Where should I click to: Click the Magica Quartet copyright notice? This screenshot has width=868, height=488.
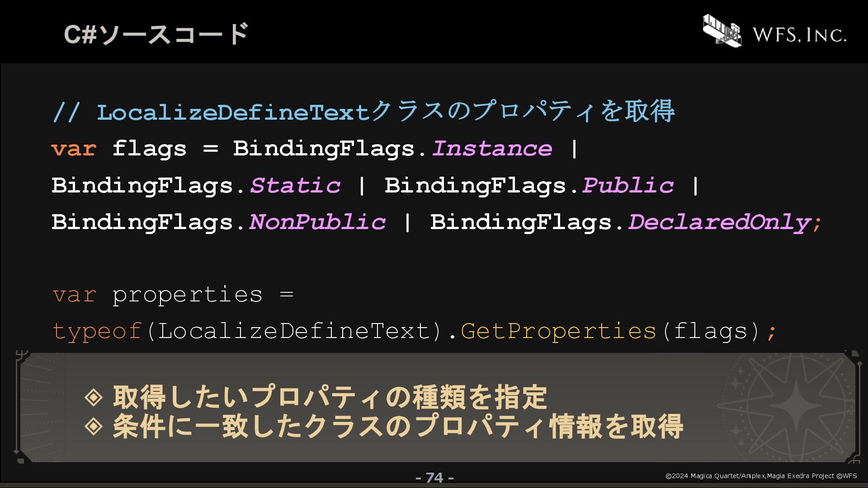point(761,476)
